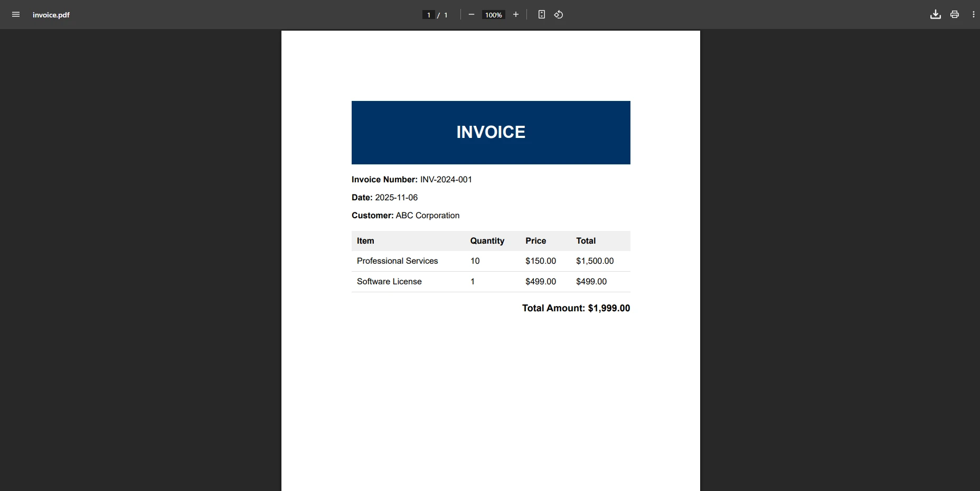The width and height of the screenshot is (980, 491).
Task: Select the INVOICE banner heading
Action: point(491,132)
